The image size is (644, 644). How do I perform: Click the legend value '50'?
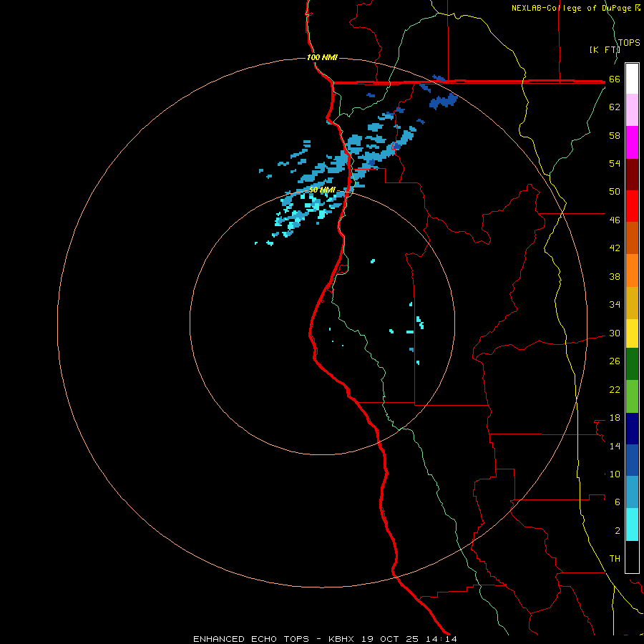tap(615, 192)
